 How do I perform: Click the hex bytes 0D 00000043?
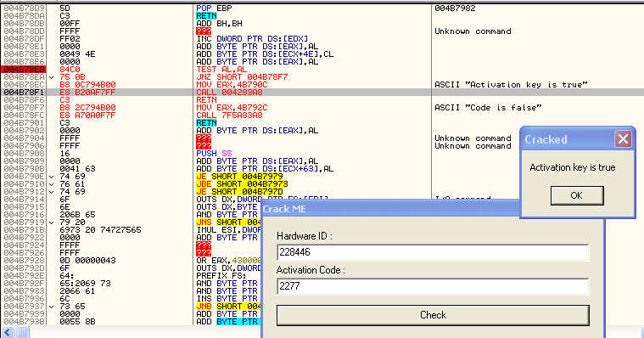click(x=87, y=261)
